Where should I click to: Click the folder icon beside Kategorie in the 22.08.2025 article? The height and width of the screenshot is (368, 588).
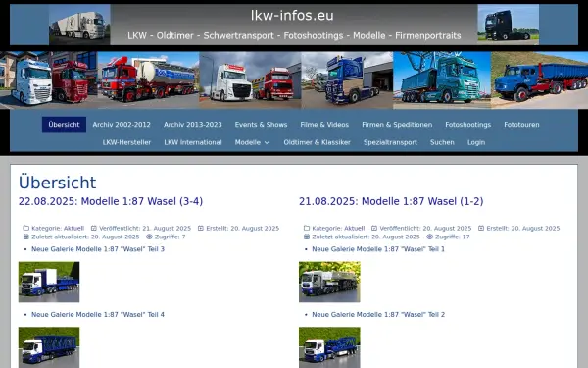[25, 228]
